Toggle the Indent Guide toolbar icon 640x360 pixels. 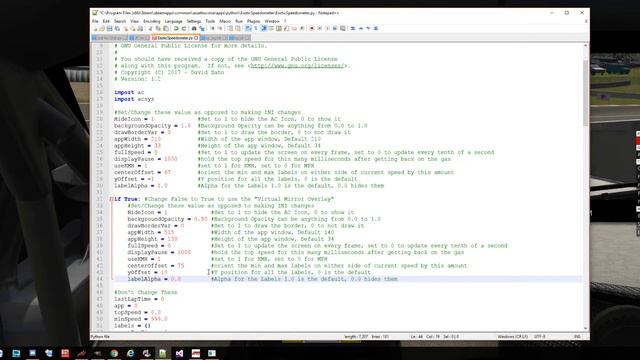[x=264, y=29]
